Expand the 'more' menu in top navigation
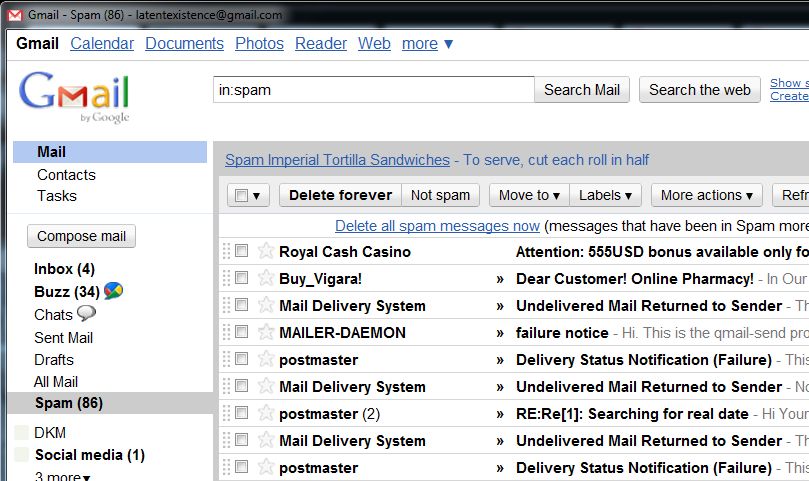The height and width of the screenshot is (481, 809). coord(428,44)
